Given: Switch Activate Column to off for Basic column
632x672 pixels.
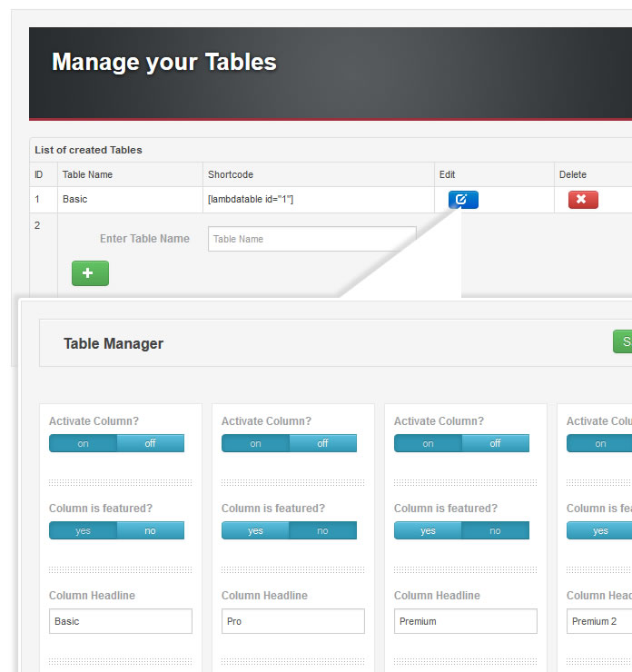Looking at the screenshot, I should tap(151, 443).
